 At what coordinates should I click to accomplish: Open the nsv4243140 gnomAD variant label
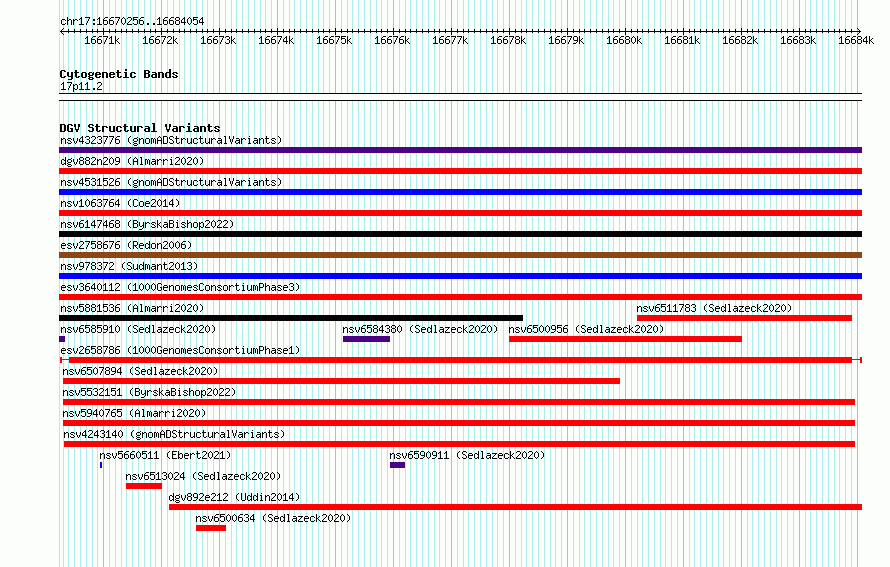174,434
